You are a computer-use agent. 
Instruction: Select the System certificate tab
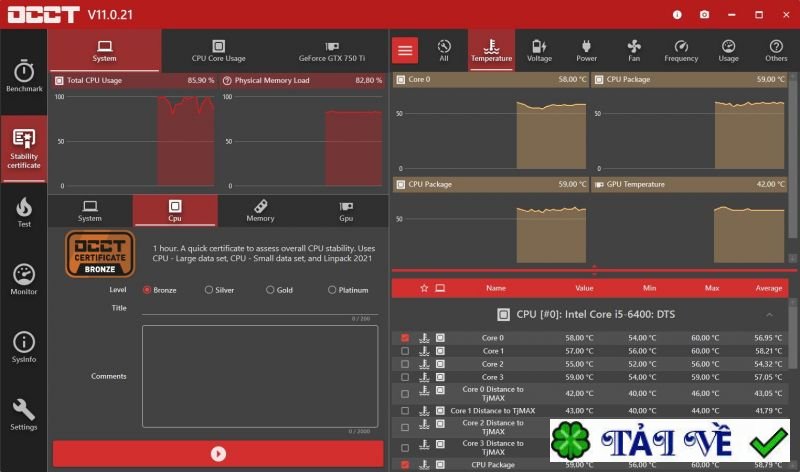tap(90, 211)
